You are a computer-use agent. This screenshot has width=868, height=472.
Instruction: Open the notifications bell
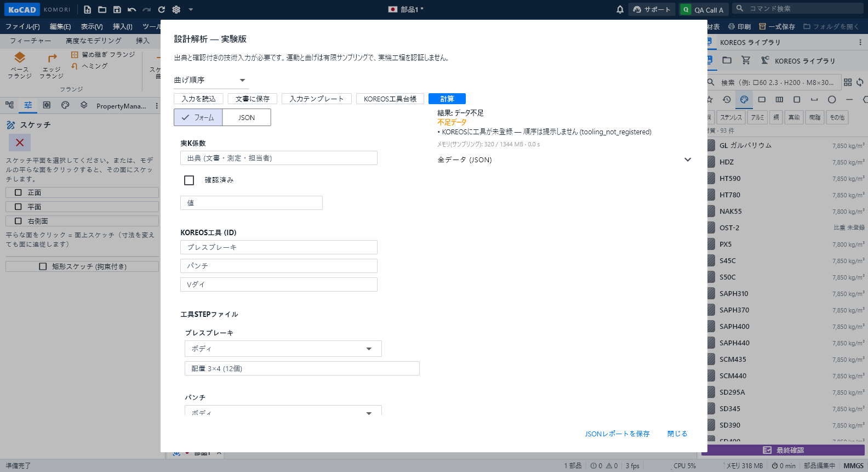(x=620, y=9)
